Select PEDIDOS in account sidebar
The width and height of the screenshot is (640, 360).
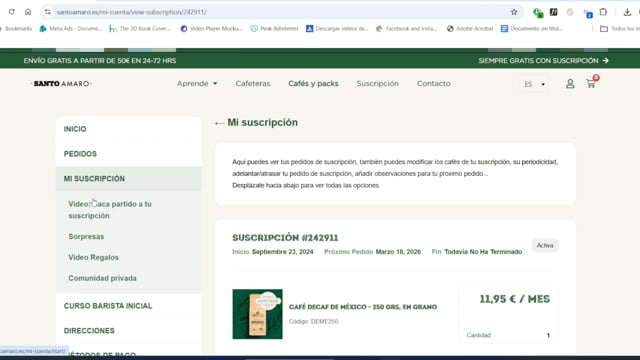129,154
